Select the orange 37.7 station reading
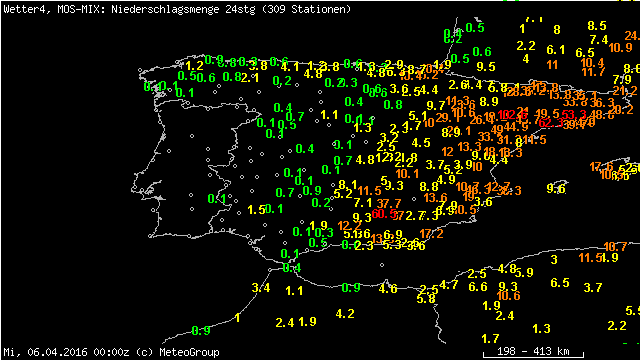This screenshot has height=360, width=640. (389, 203)
